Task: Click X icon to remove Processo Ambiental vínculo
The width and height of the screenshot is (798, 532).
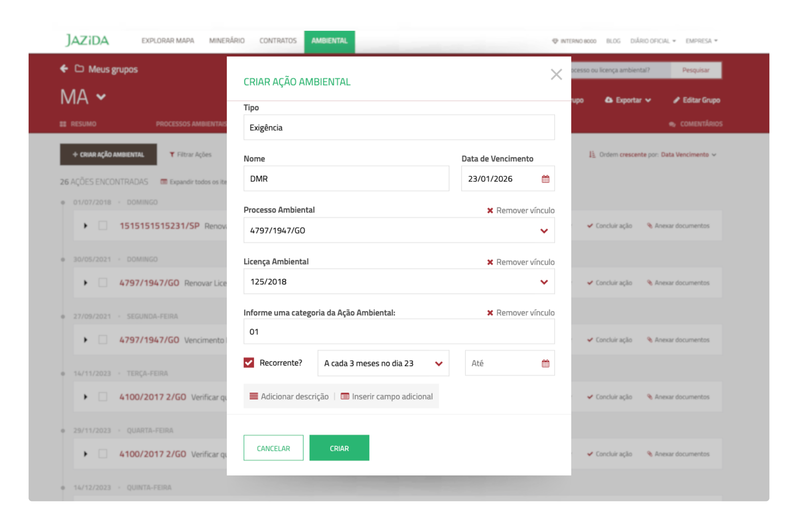Action: point(490,210)
